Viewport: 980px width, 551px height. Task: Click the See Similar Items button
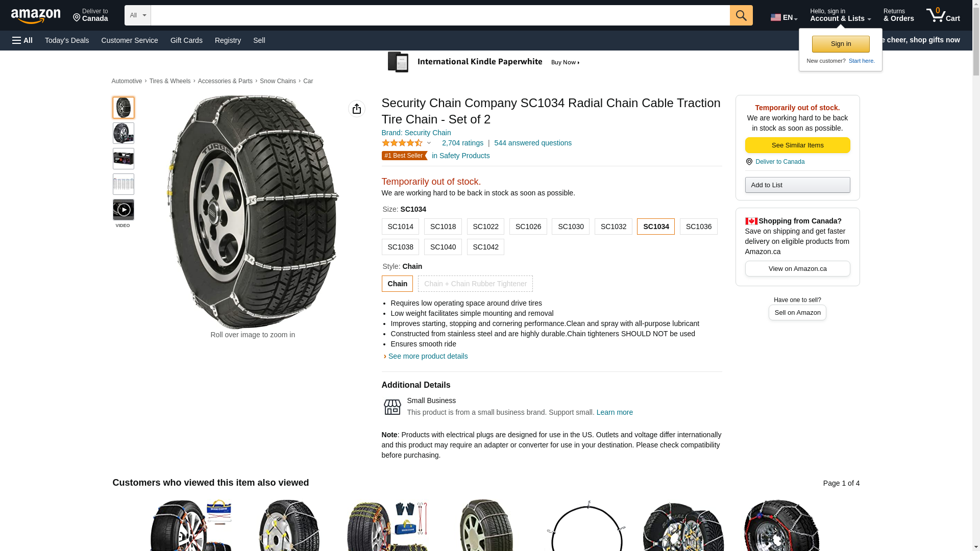tap(797, 145)
